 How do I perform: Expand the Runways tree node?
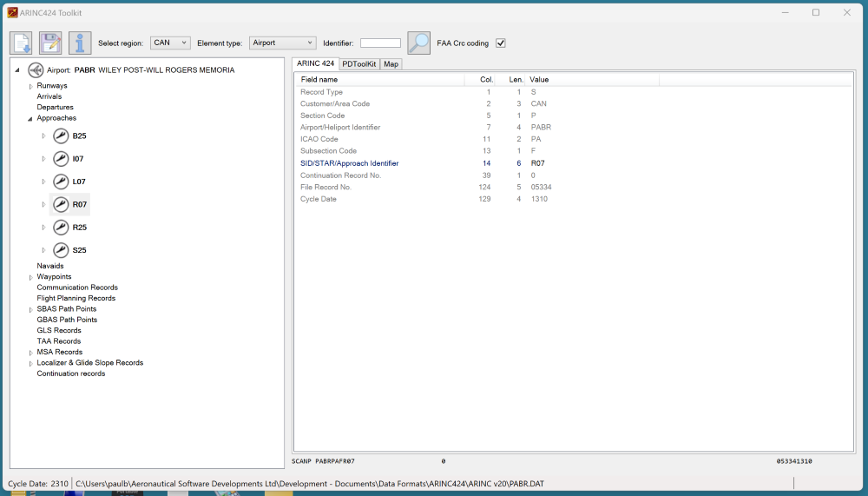pos(31,86)
